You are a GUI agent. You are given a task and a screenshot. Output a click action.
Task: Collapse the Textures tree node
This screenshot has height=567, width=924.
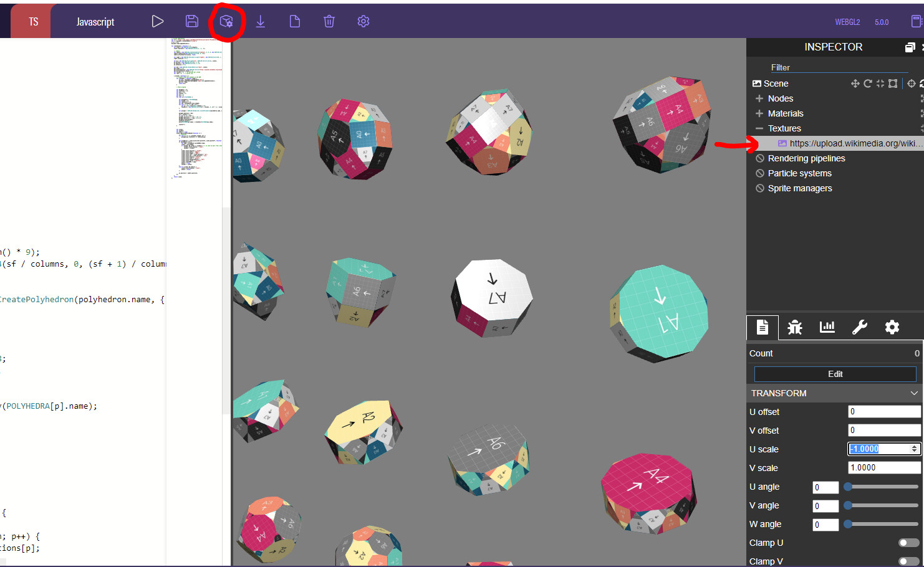759,128
